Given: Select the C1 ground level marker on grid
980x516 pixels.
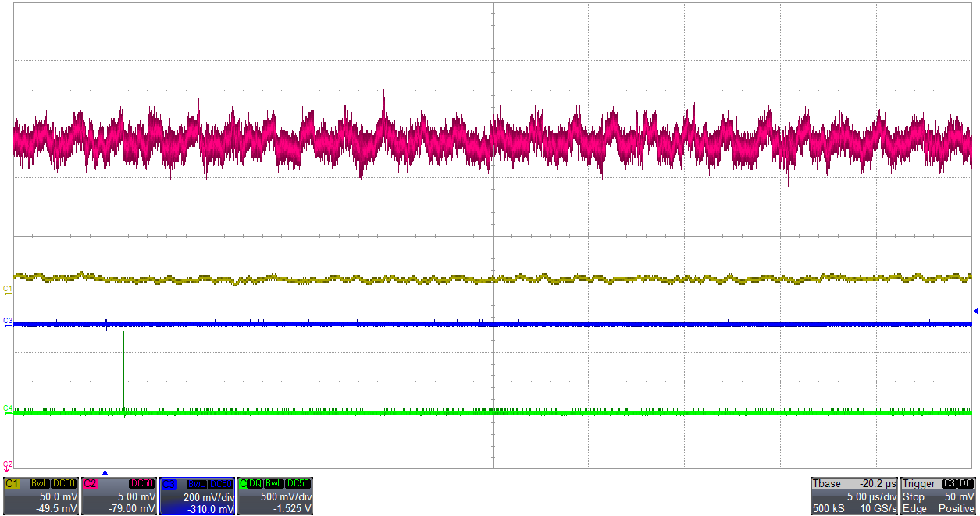Looking at the screenshot, I should point(8,290).
